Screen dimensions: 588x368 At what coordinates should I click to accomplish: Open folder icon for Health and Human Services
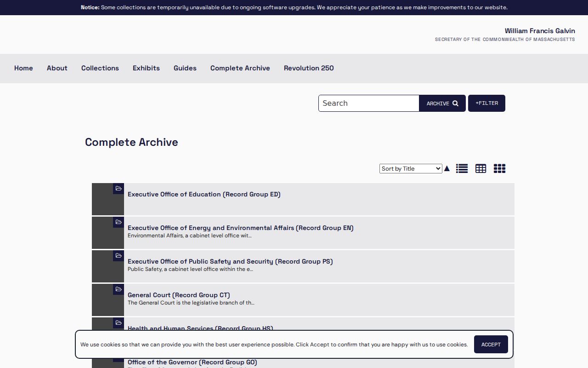(119, 323)
